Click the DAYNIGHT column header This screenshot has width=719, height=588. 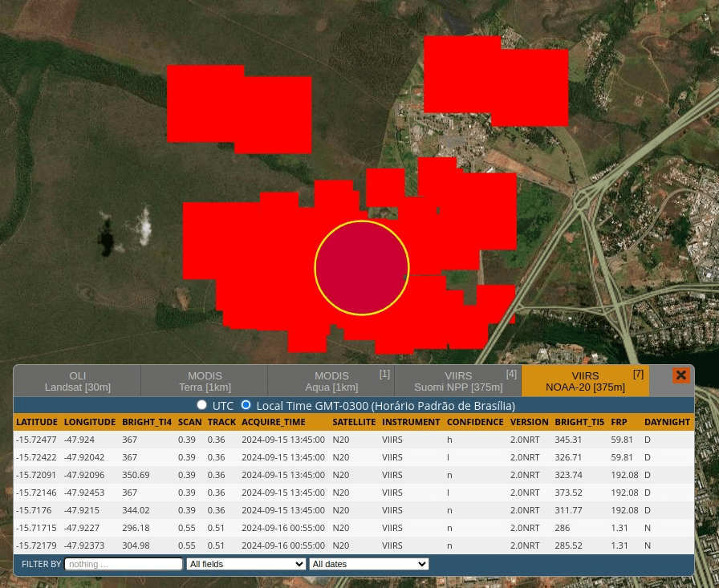click(x=667, y=422)
